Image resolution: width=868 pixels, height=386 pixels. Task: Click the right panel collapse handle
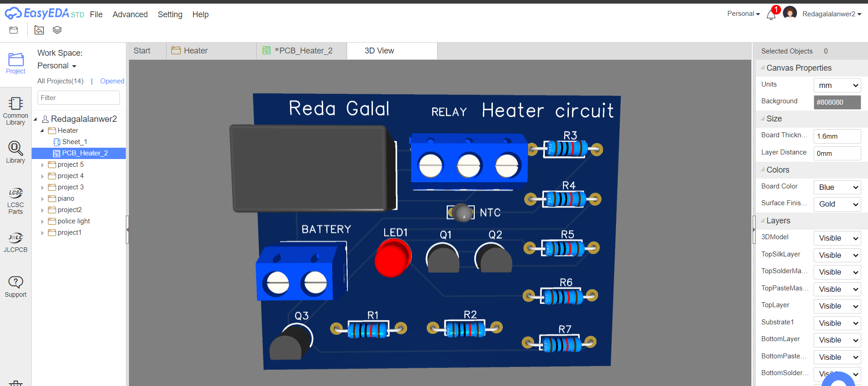click(754, 230)
